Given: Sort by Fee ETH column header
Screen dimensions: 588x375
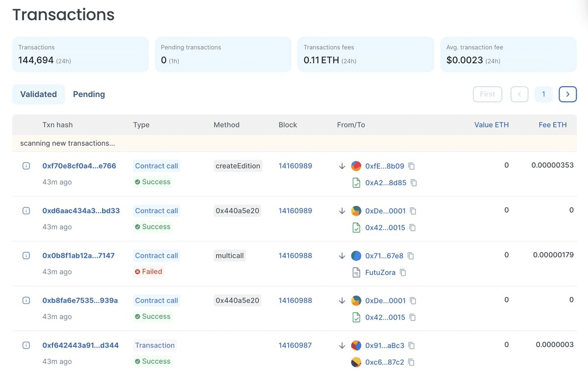Looking at the screenshot, I should coord(552,125).
